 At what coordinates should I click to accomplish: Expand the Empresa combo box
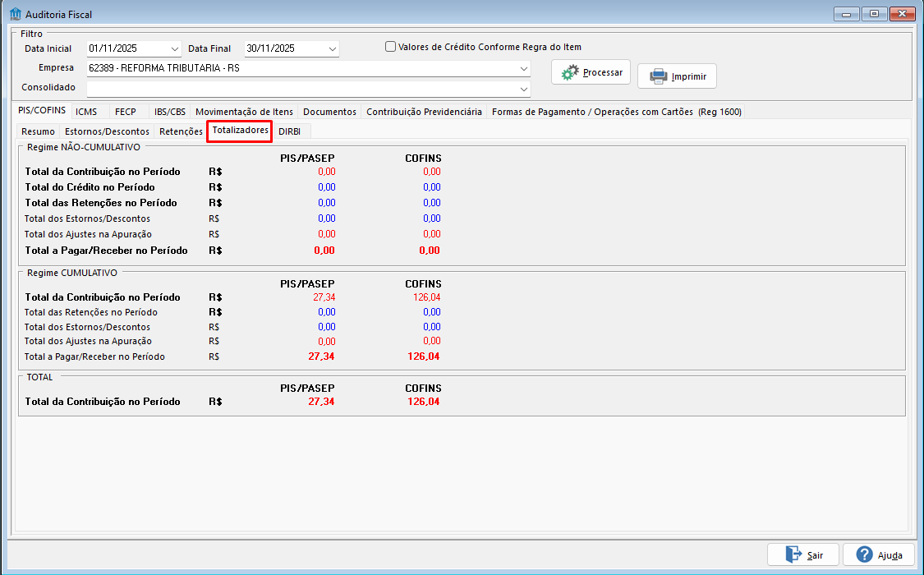tap(523, 68)
